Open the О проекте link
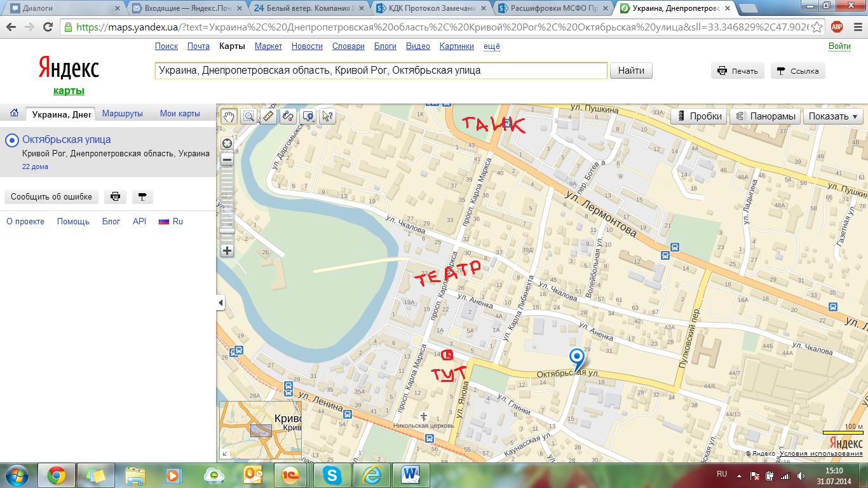The image size is (868, 488). (x=25, y=222)
